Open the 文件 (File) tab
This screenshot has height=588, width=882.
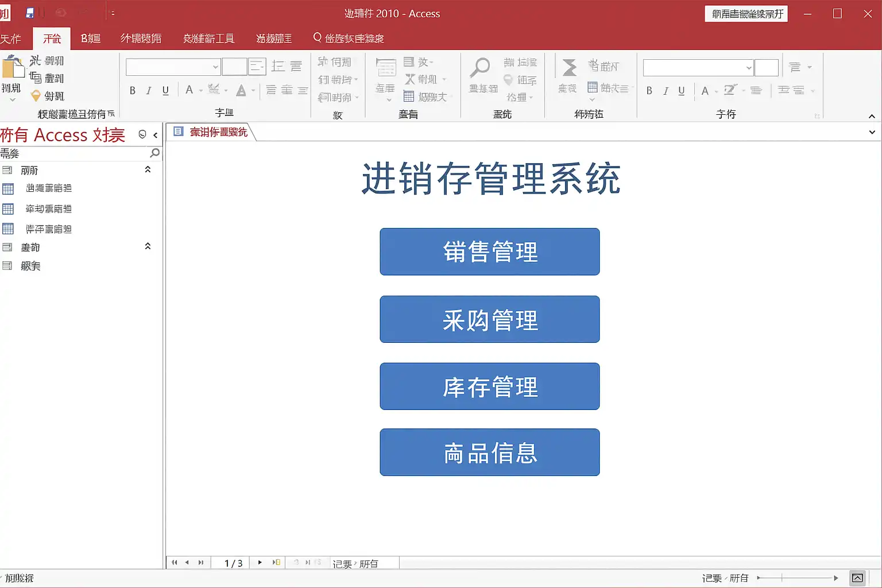tap(10, 38)
